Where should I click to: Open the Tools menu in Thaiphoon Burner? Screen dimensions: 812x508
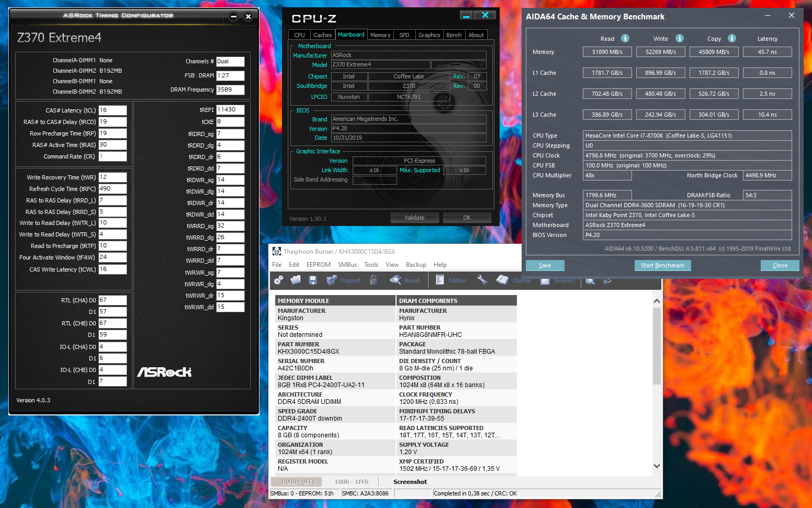pyautogui.click(x=371, y=265)
